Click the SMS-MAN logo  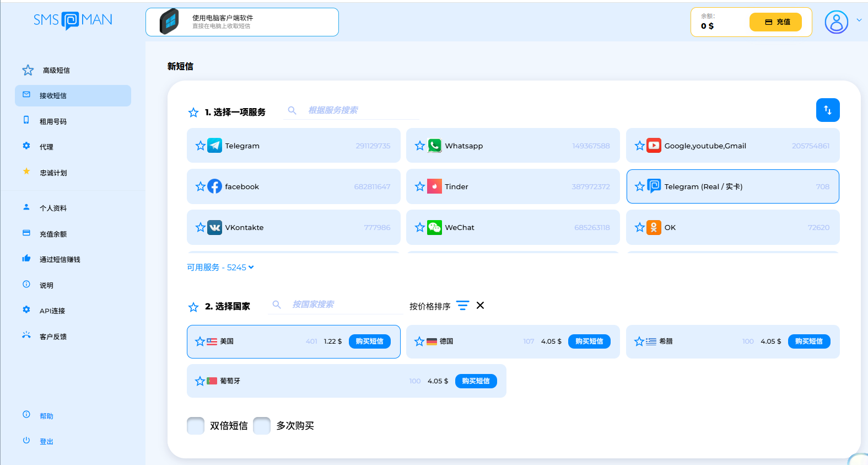pos(73,20)
